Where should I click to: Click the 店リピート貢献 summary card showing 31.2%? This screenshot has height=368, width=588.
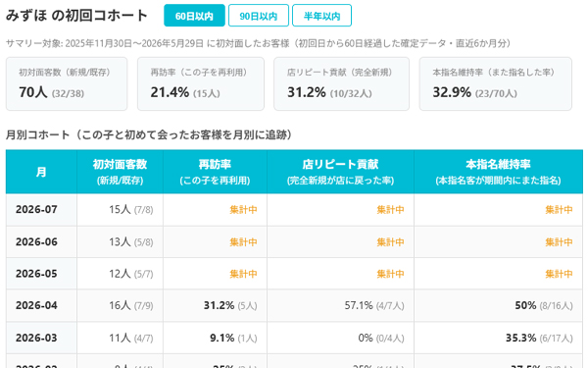coord(341,83)
